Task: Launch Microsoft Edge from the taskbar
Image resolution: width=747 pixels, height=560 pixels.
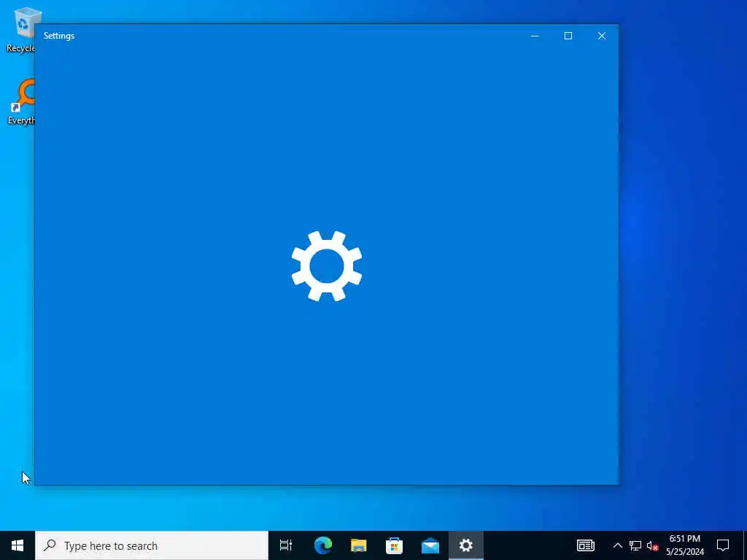Action: 323,545
